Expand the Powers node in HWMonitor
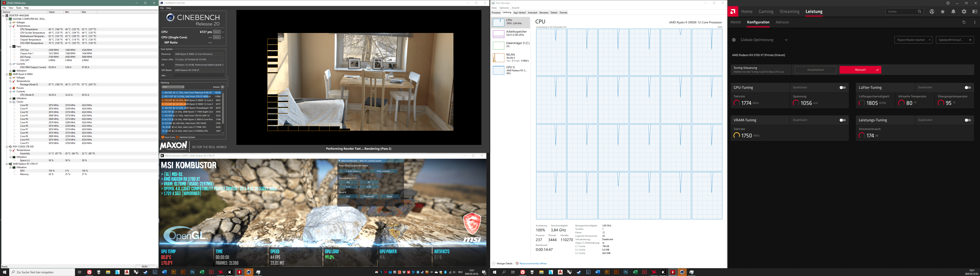 tap(10, 88)
